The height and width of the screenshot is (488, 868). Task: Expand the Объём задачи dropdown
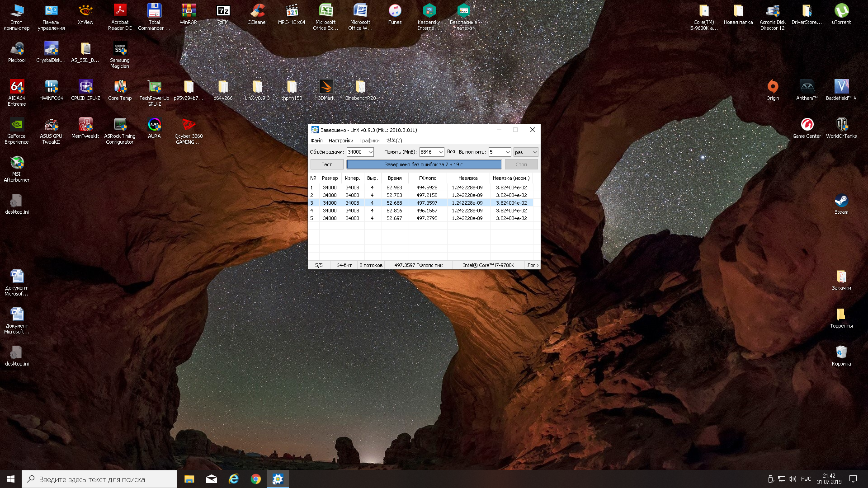click(x=370, y=152)
